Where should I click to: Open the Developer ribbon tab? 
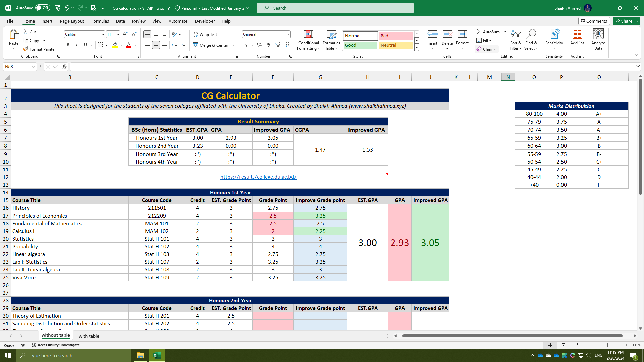pyautogui.click(x=205, y=21)
